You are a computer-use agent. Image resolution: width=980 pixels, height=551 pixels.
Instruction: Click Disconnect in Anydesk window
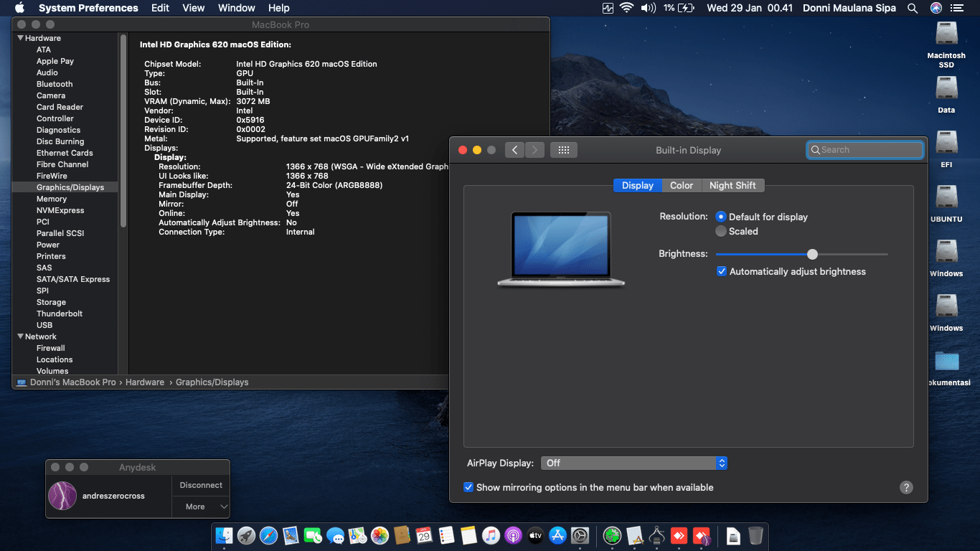(201, 485)
